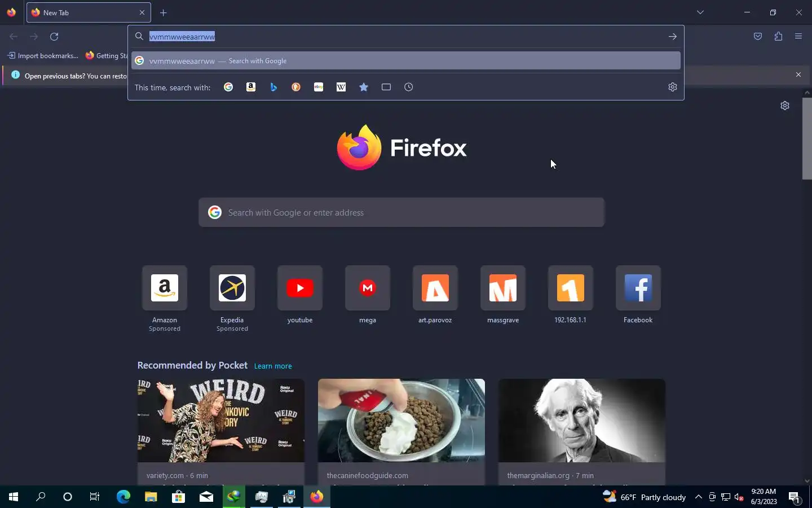
Task: Open Windows taskbar search
Action: (x=41, y=497)
